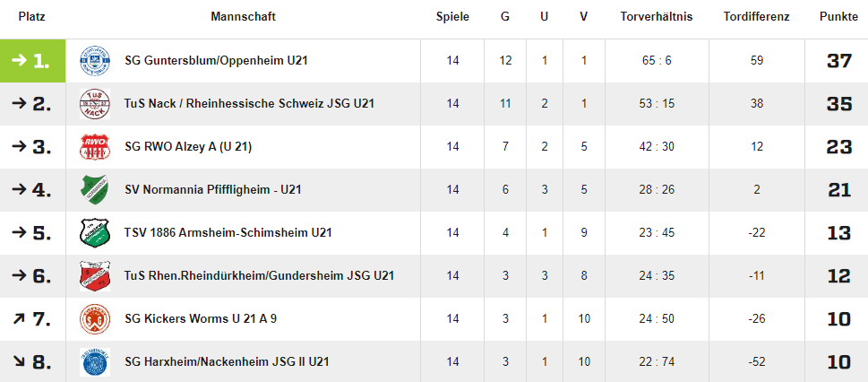This screenshot has height=382, width=868.
Task: Click the TuS Nack club crest
Action: 93,103
